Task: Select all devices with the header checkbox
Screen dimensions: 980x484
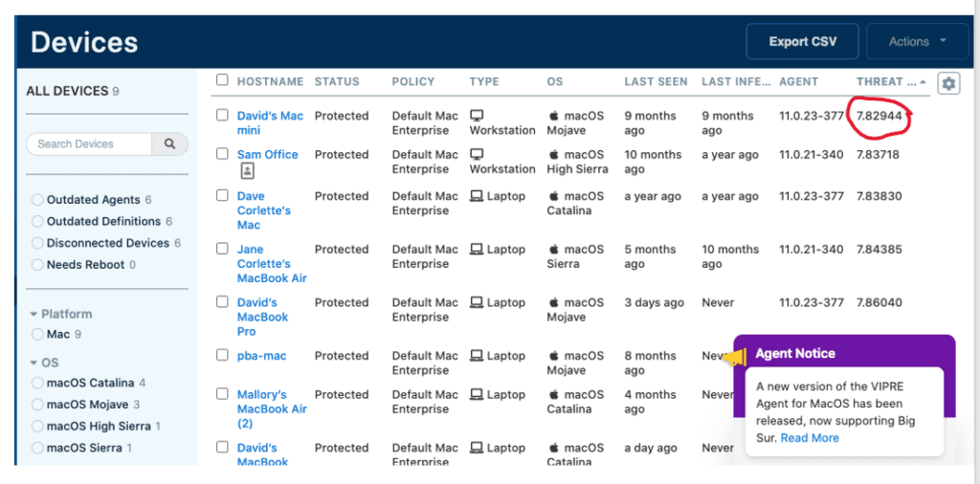Action: pos(222,80)
